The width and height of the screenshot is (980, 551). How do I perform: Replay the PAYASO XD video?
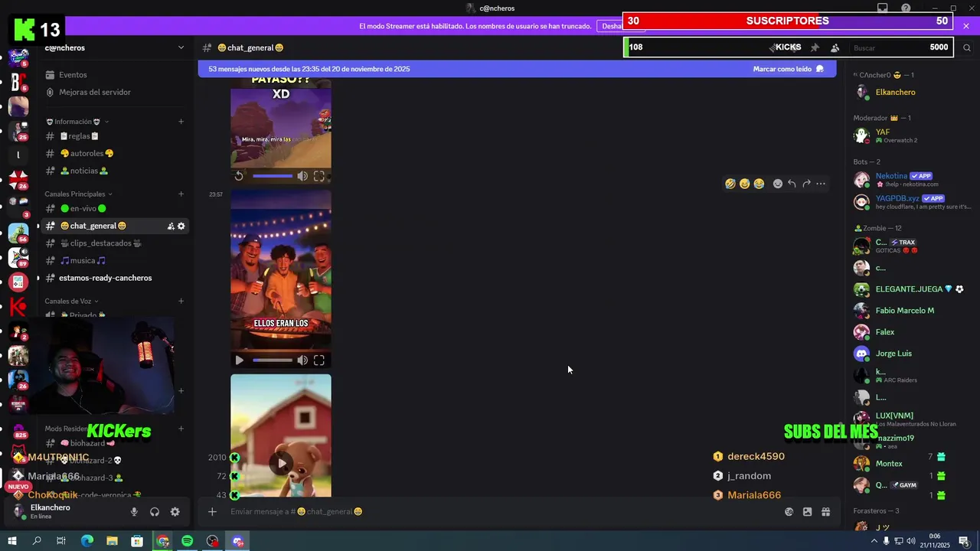239,176
